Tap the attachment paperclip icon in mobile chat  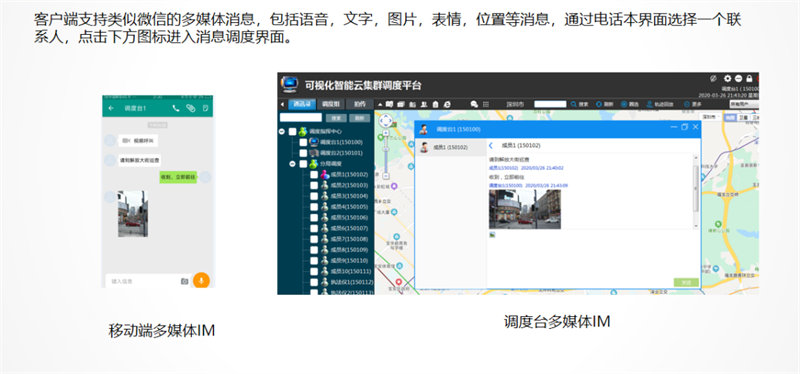click(190, 108)
